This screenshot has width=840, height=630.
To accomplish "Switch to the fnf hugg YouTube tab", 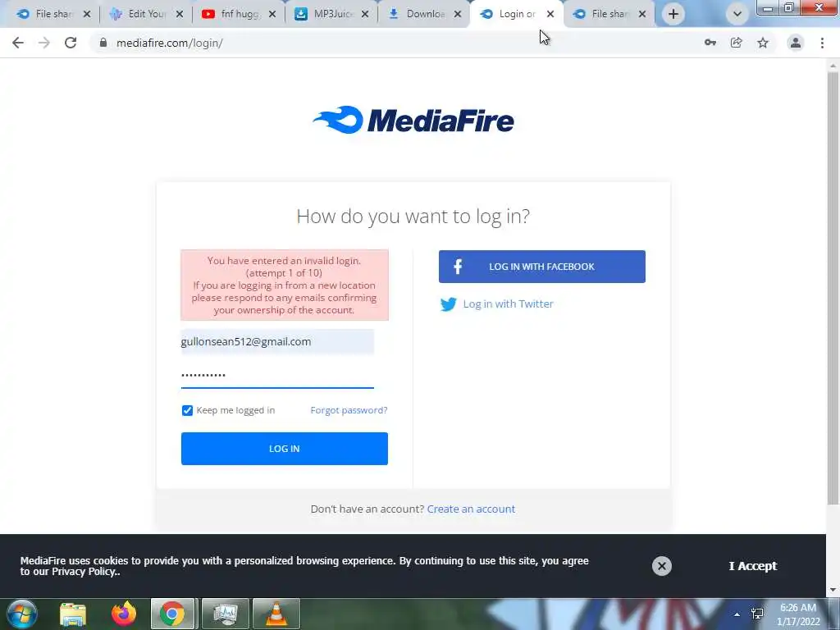I will tap(239, 14).
